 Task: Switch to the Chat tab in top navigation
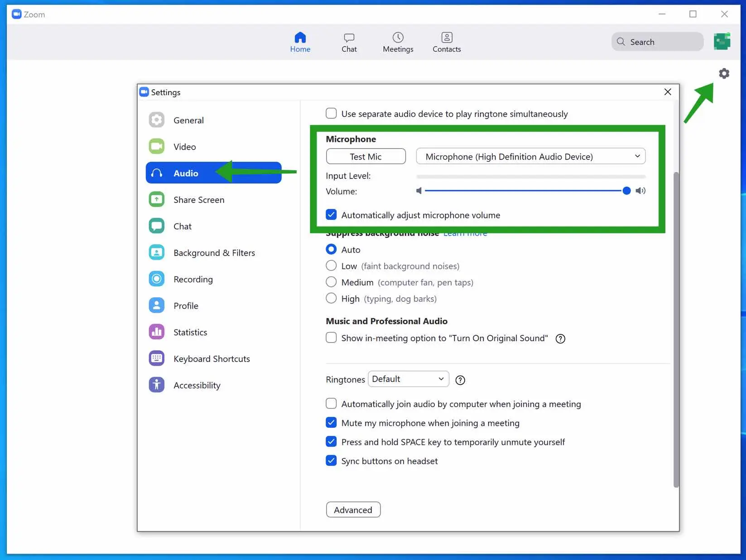pyautogui.click(x=349, y=43)
